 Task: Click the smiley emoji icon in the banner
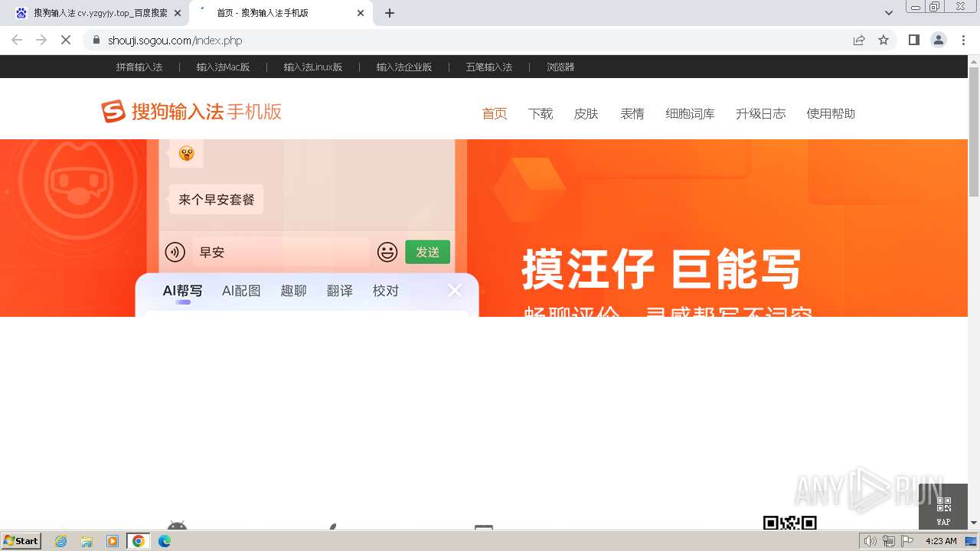click(x=387, y=252)
